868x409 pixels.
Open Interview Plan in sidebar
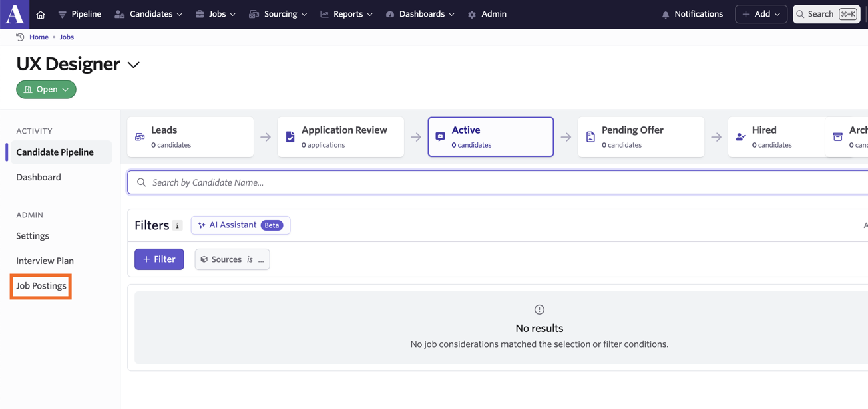point(45,261)
